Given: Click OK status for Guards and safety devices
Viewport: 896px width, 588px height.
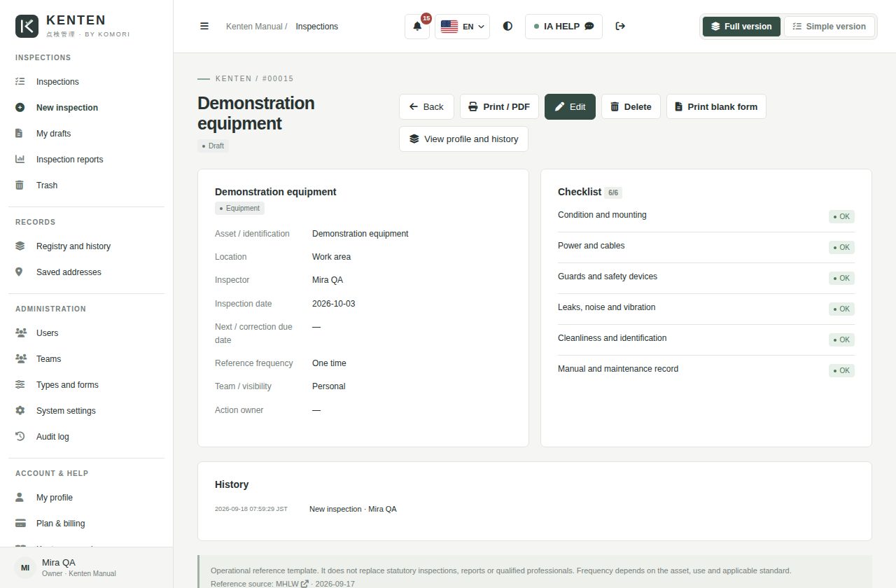Looking at the screenshot, I should [841, 279].
